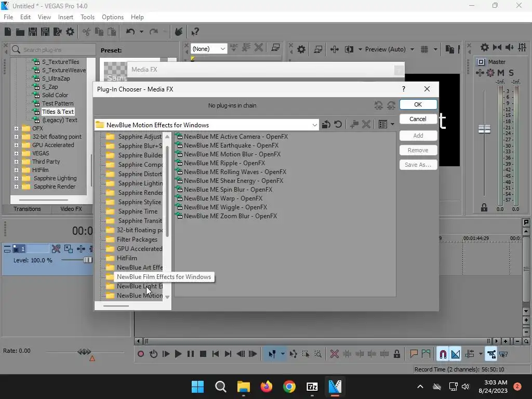
Task: Click the playback Rate scrub control
Action: (84, 352)
